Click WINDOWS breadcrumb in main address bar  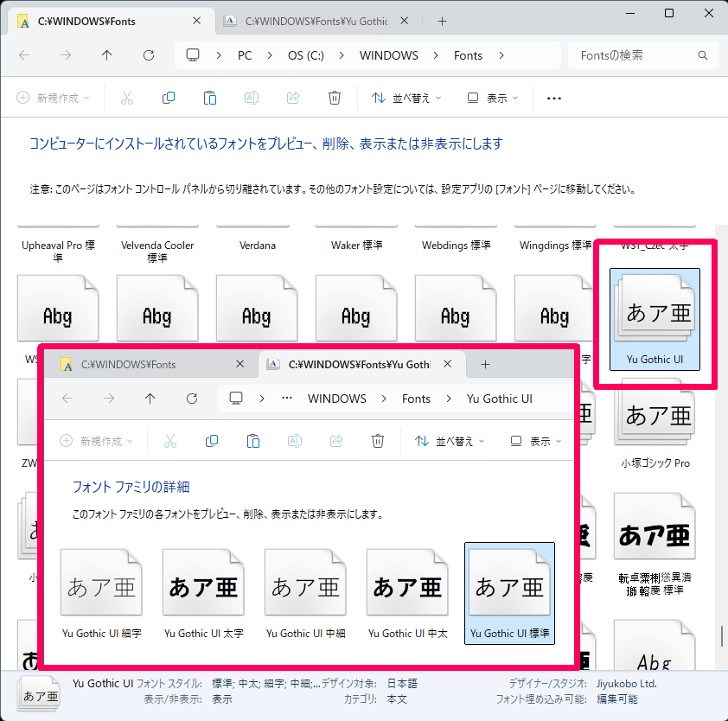(x=388, y=55)
